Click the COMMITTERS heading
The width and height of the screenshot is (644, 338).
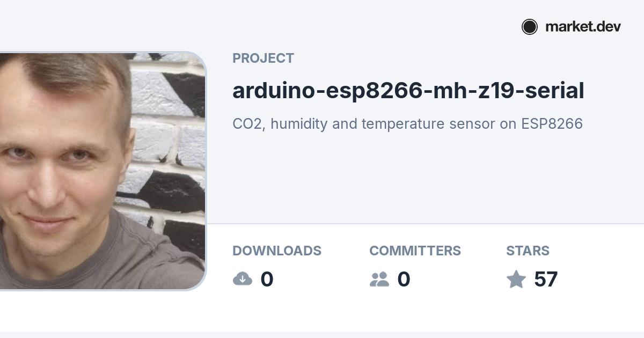[x=415, y=251]
